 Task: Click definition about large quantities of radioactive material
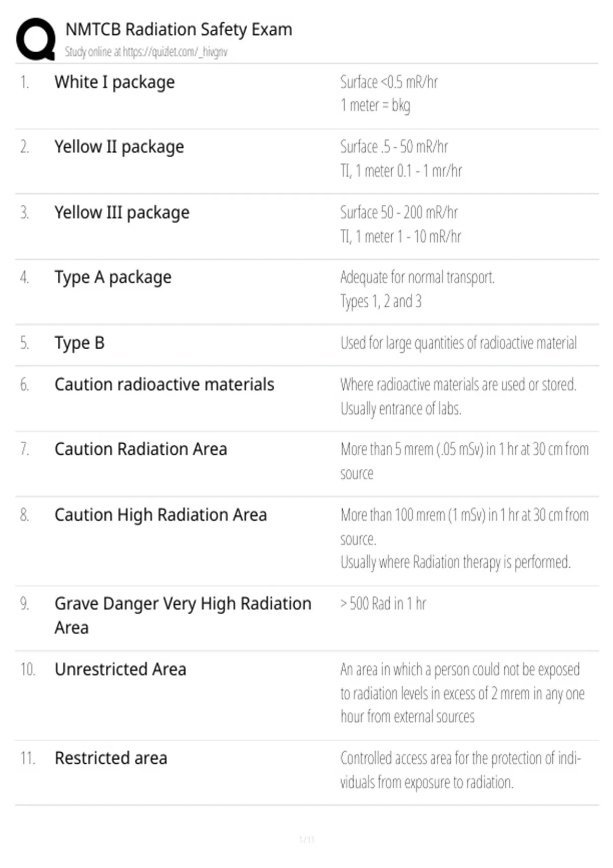tap(459, 343)
